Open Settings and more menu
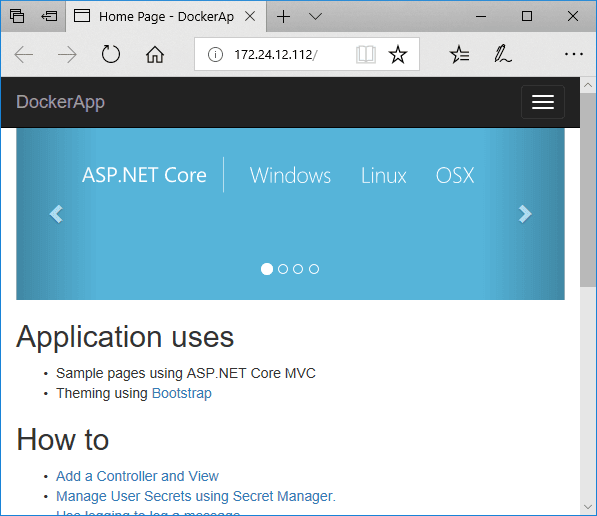 [x=573, y=54]
